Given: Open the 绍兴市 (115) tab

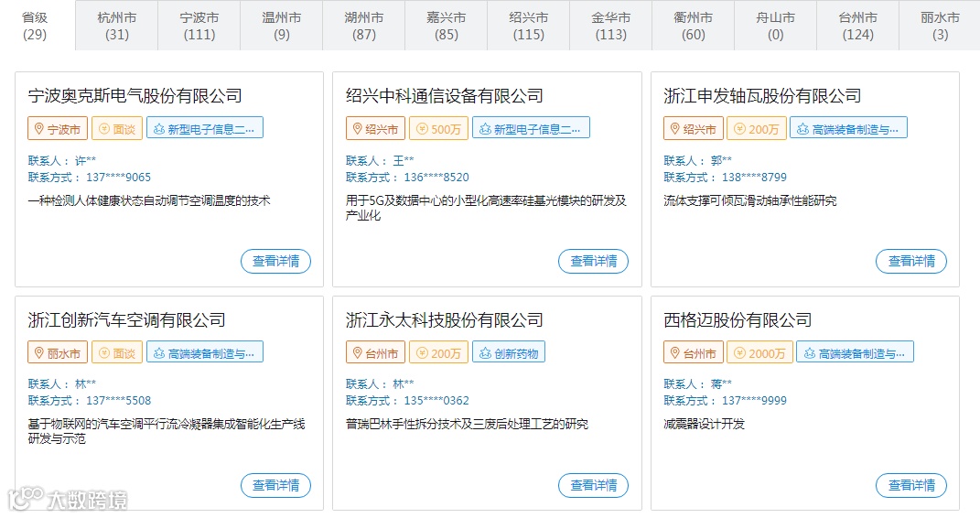Looking at the screenshot, I should [529, 26].
